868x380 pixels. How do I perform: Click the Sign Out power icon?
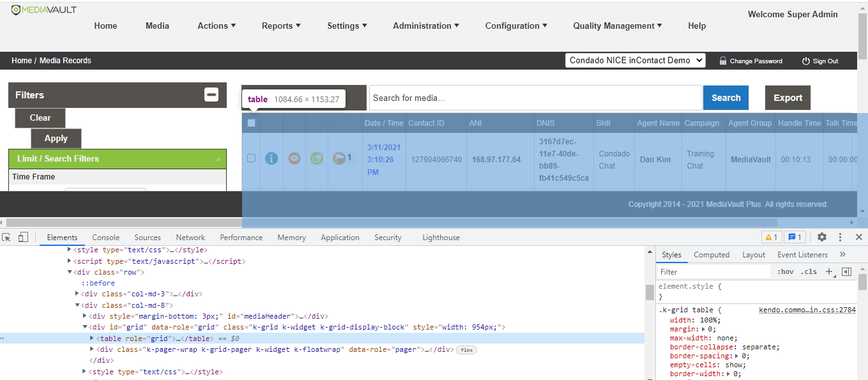(806, 61)
